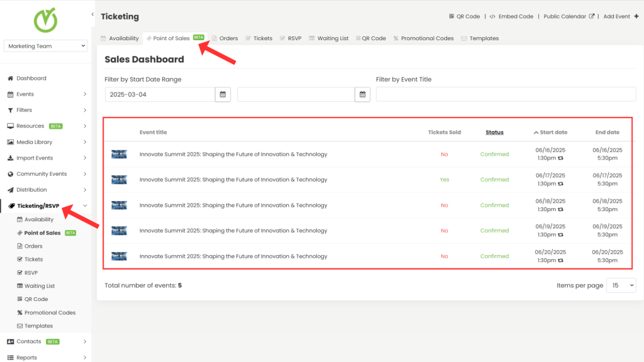644x362 pixels.
Task: Open the QR Code generator icon in header
Action: [x=451, y=16]
